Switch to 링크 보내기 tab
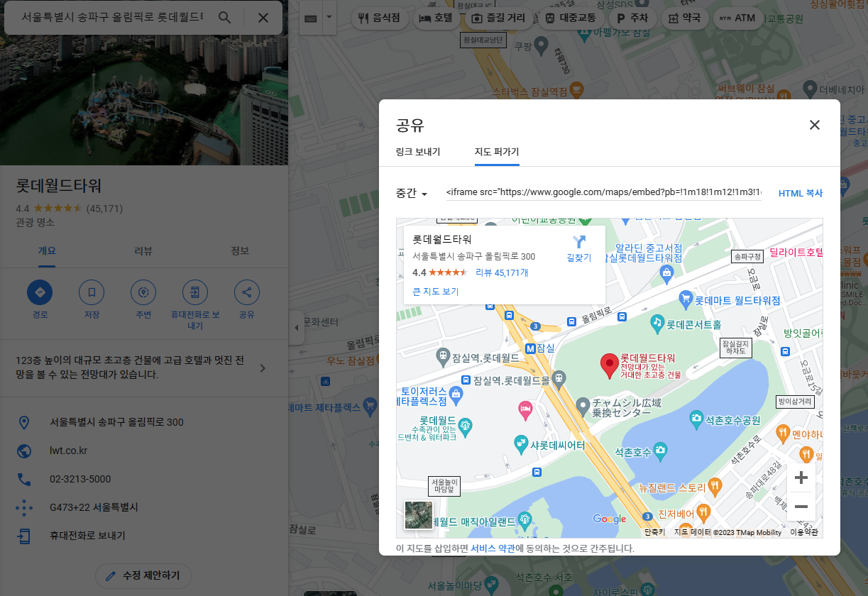Viewport: 868px width, 596px height. [418, 152]
